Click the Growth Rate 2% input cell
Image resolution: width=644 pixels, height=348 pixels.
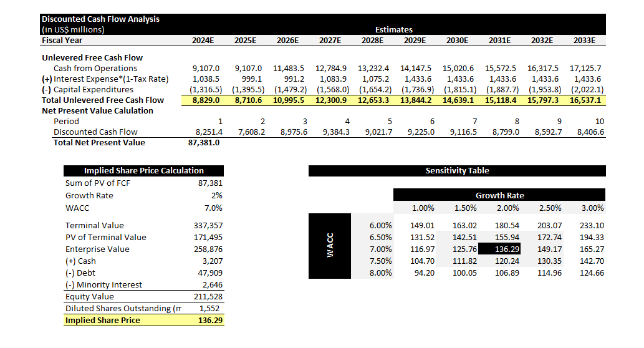coord(217,196)
